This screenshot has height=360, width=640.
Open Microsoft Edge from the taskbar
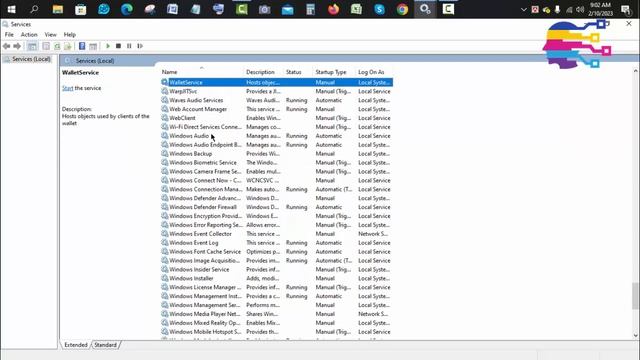coord(127,9)
